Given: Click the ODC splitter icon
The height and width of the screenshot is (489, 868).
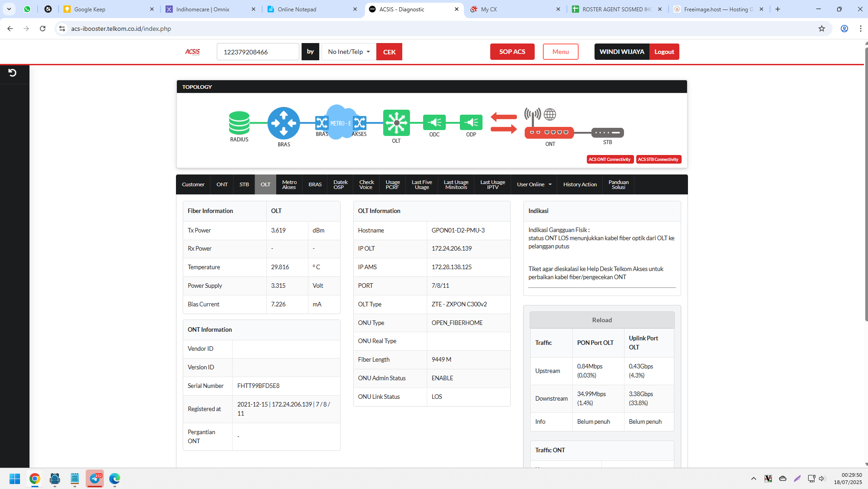Looking at the screenshot, I should pyautogui.click(x=434, y=122).
